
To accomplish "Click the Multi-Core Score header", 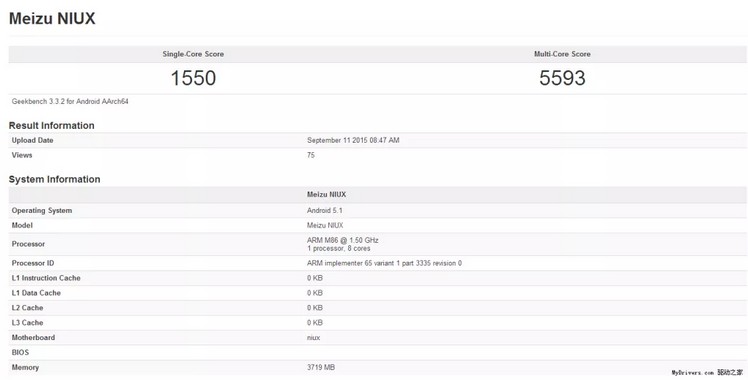I will (562, 54).
